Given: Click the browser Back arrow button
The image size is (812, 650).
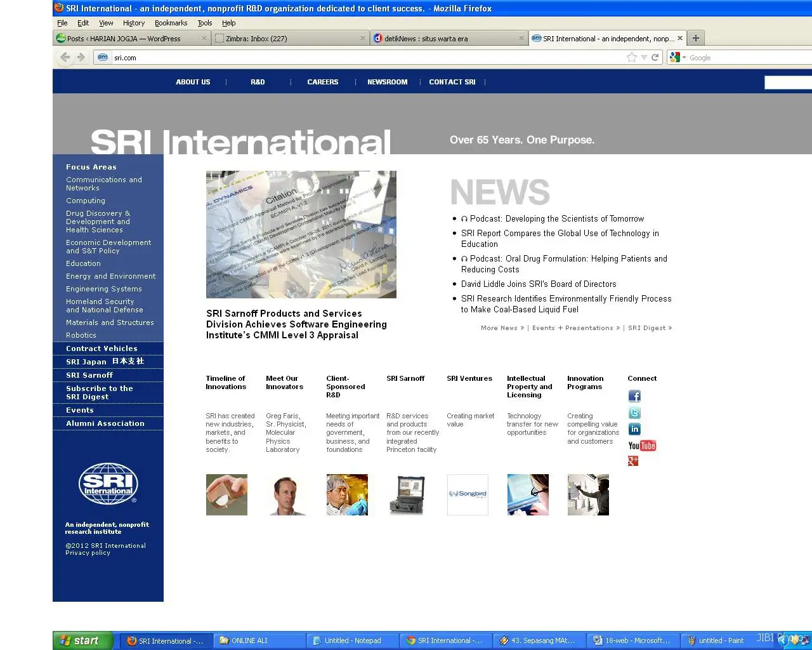Looking at the screenshot, I should pos(65,57).
